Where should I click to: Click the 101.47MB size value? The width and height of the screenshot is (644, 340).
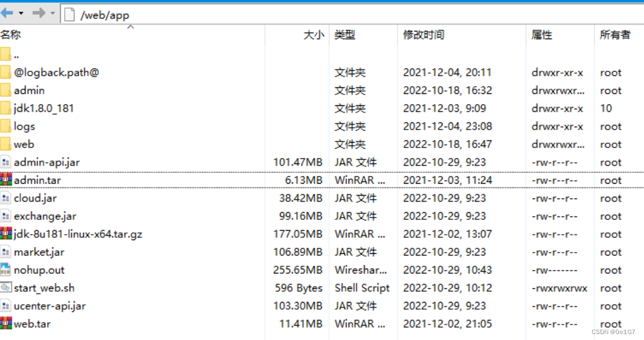(298, 162)
